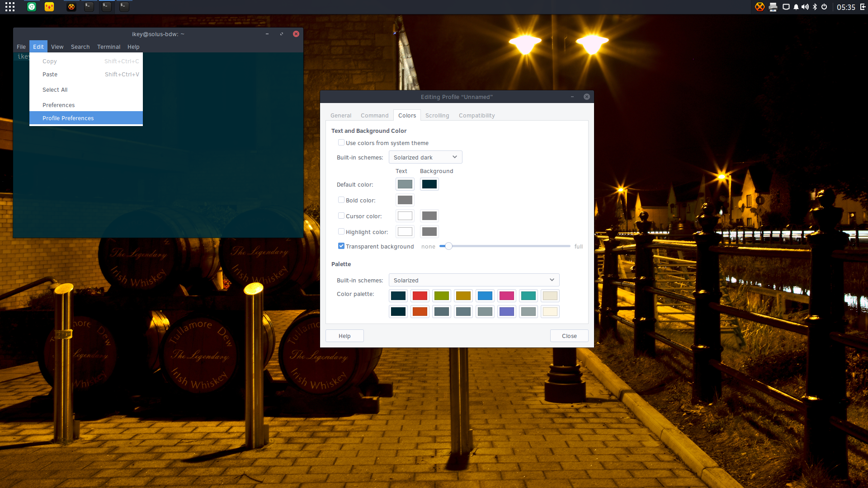Launch the green Chromium browser icon
Viewport: 868px width, 488px height.
tap(32, 7)
